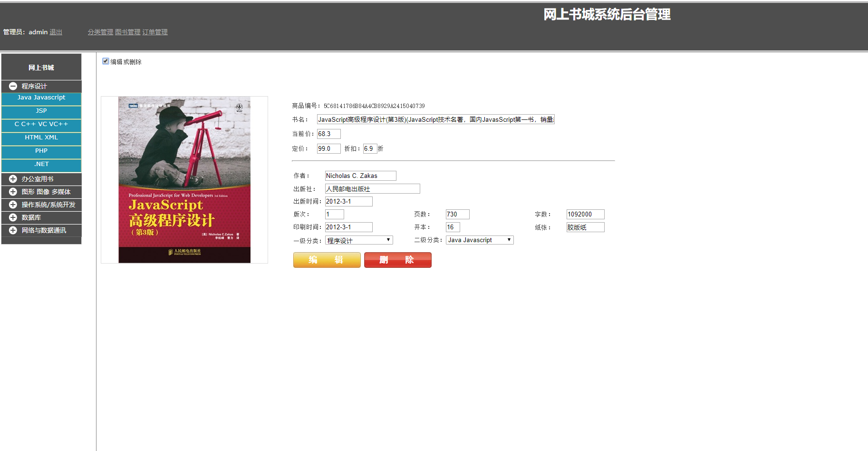This screenshot has width=868, height=451.
Task: Open the PHP category in sidebar
Action: pos(41,151)
